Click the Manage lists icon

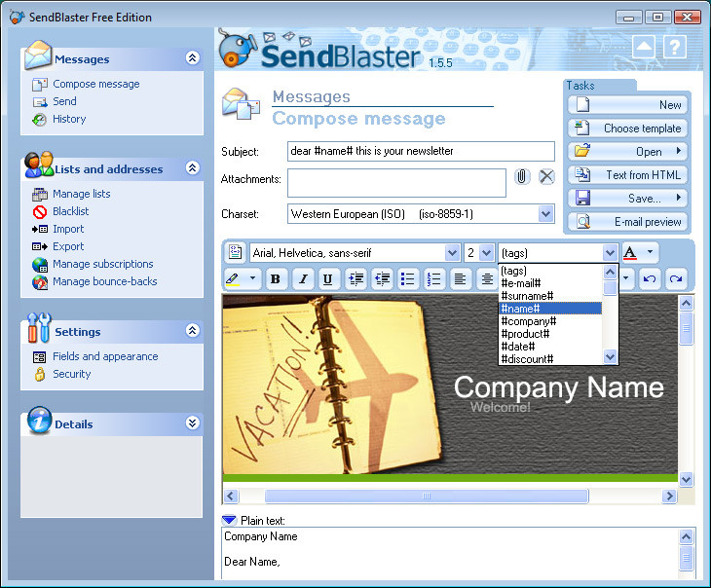coord(40,195)
